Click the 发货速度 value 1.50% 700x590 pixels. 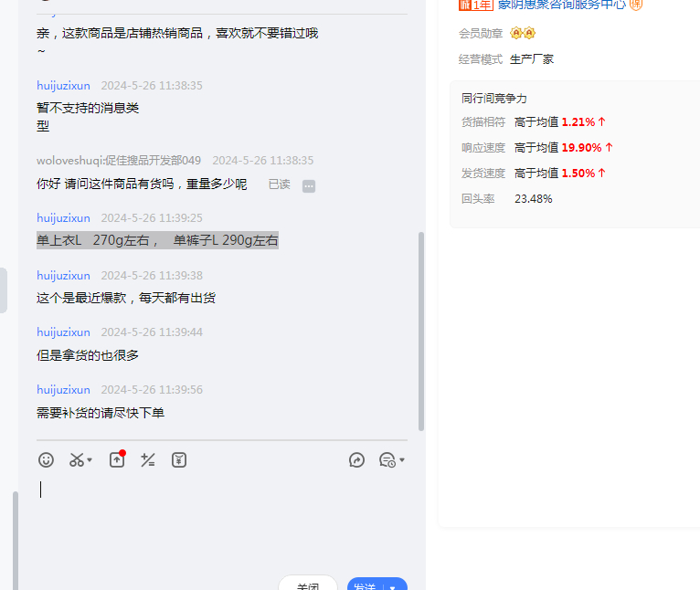(x=578, y=174)
